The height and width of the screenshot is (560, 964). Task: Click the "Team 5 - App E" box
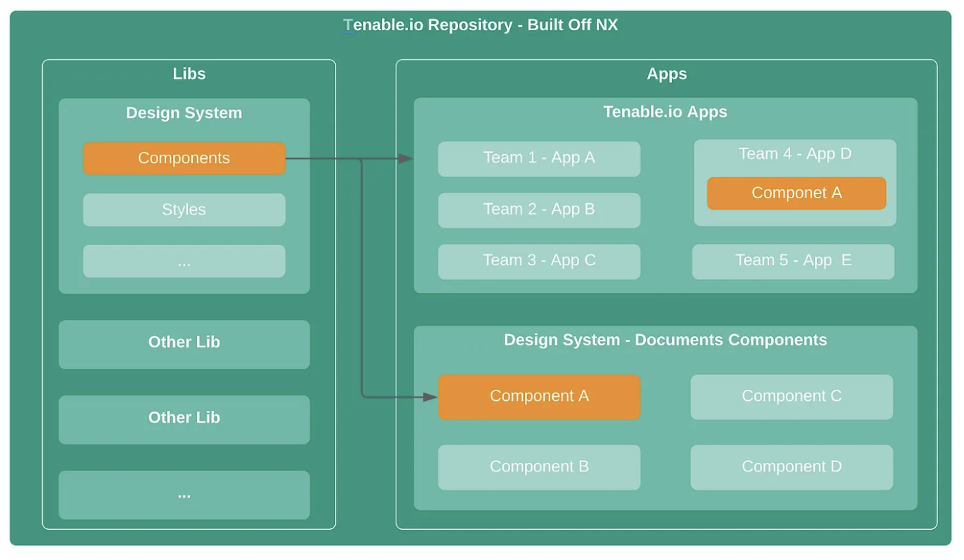coord(794,262)
